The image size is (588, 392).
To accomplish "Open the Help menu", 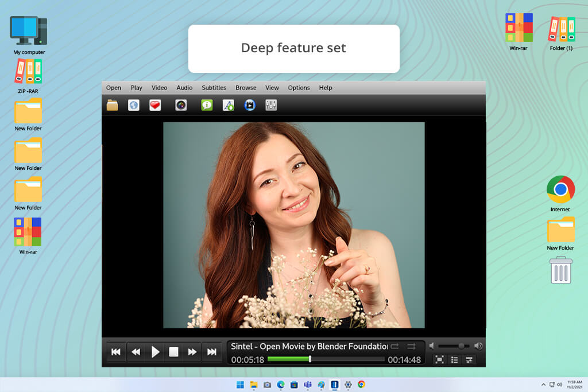I will 326,88.
